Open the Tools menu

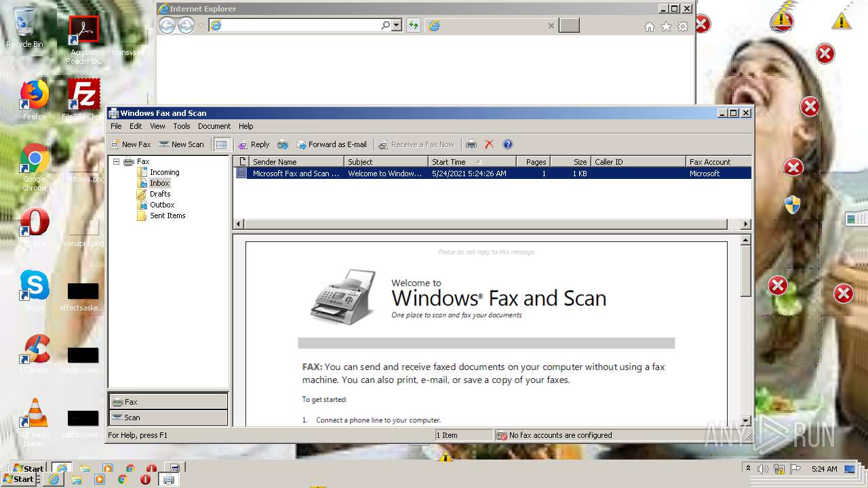(181, 126)
